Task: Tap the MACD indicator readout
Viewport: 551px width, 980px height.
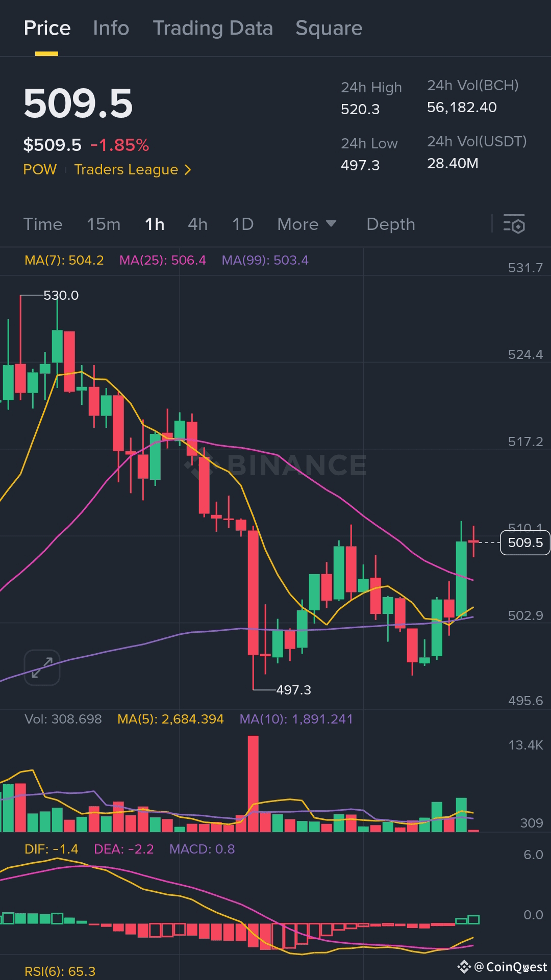Action: (x=202, y=849)
